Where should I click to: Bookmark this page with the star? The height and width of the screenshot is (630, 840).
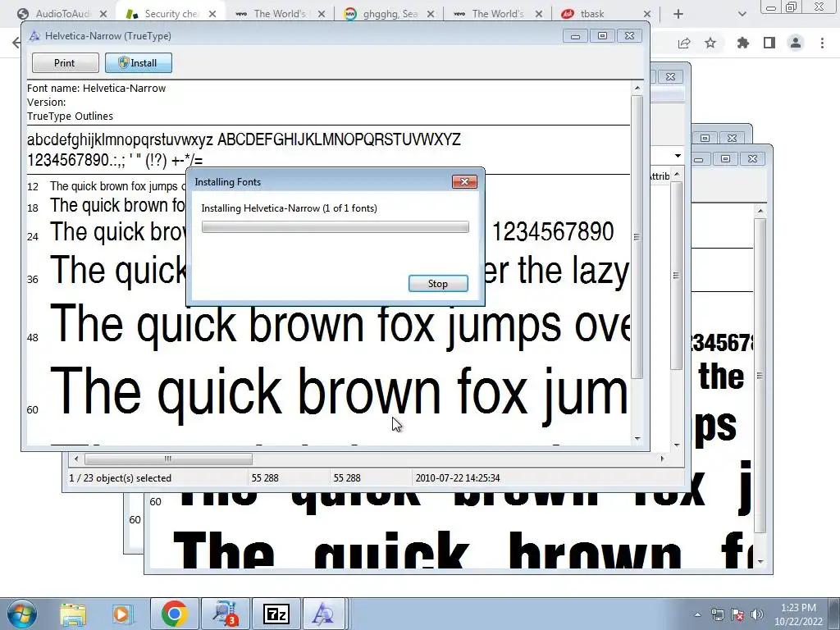tap(710, 43)
